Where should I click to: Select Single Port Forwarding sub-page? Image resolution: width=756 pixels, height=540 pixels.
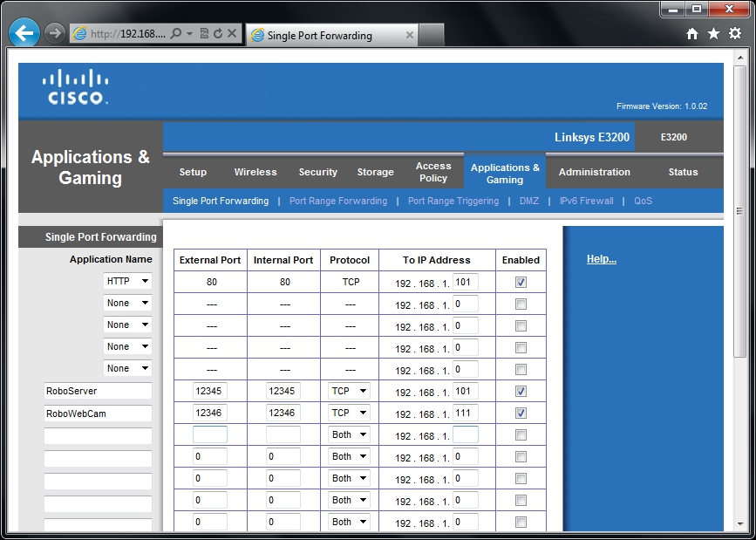(221, 201)
